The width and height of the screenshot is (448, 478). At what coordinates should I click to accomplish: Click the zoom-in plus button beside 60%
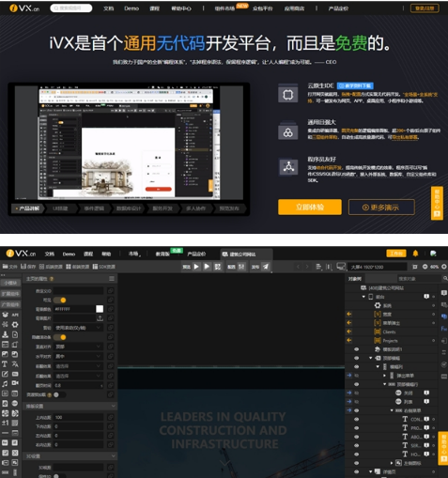click(x=444, y=267)
